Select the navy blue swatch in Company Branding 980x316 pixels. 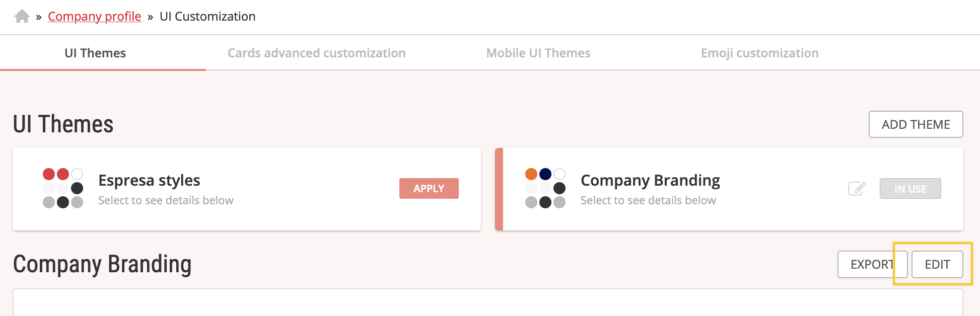pos(545,174)
